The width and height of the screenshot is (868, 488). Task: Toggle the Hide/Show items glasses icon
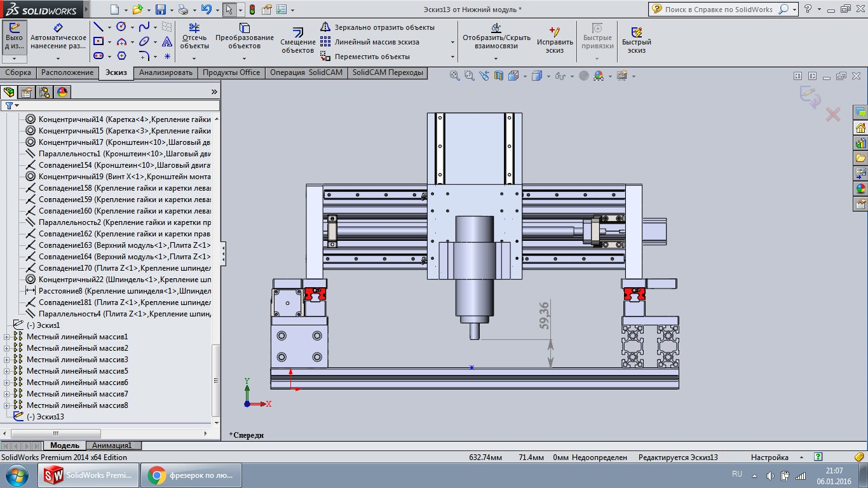[x=560, y=76]
